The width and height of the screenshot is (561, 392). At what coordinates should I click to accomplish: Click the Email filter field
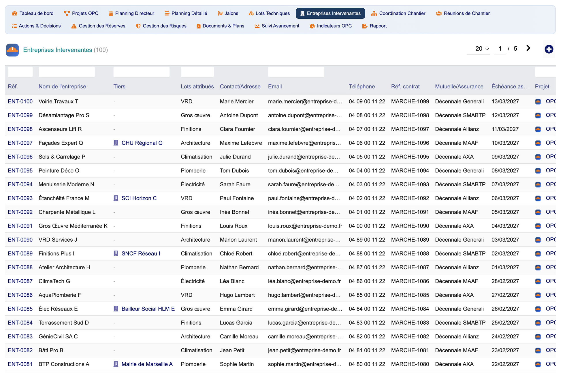296,72
